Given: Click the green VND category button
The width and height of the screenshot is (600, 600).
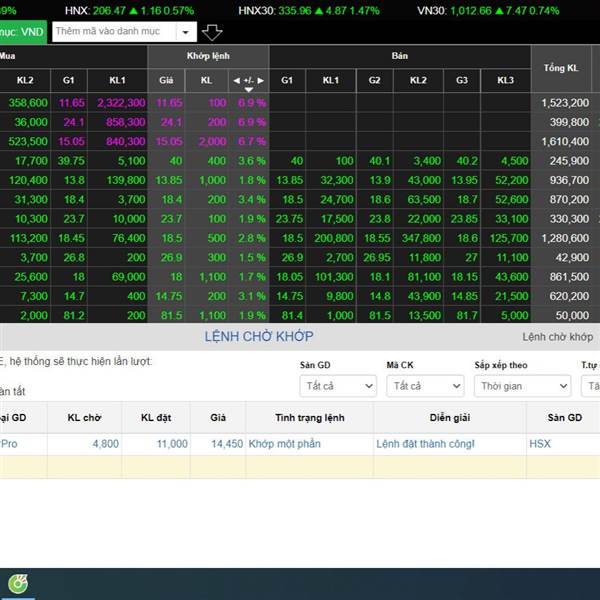Looking at the screenshot, I should (20, 32).
